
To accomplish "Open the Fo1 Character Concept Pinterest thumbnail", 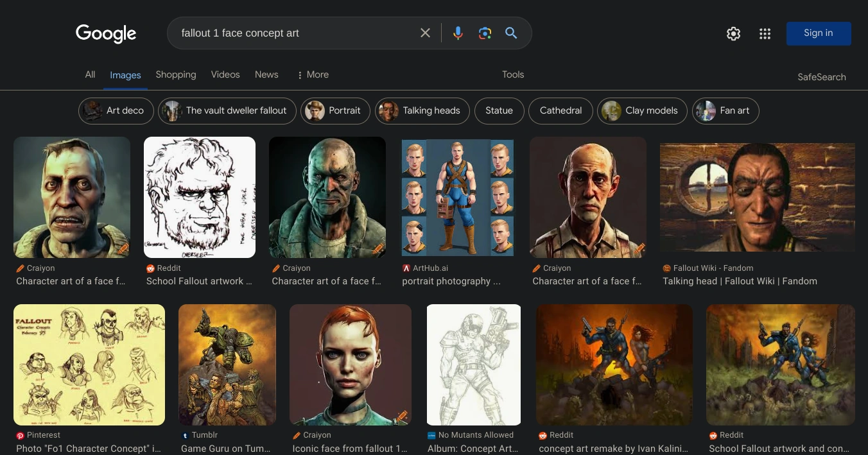I will [89, 365].
